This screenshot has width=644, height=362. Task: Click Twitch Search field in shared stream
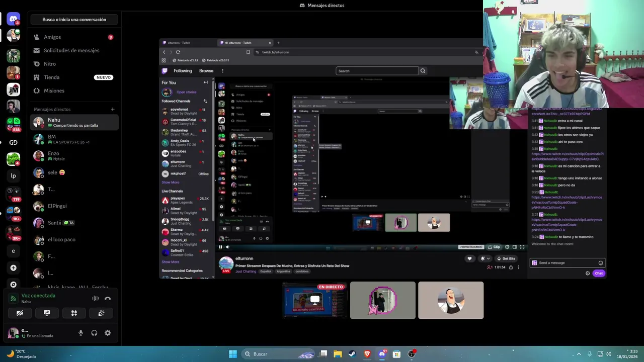click(377, 71)
